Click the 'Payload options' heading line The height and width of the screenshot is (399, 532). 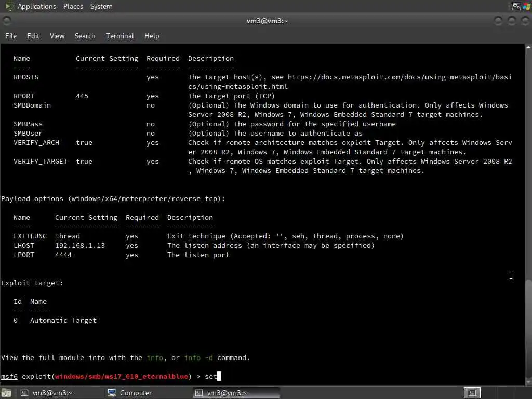[113, 199]
